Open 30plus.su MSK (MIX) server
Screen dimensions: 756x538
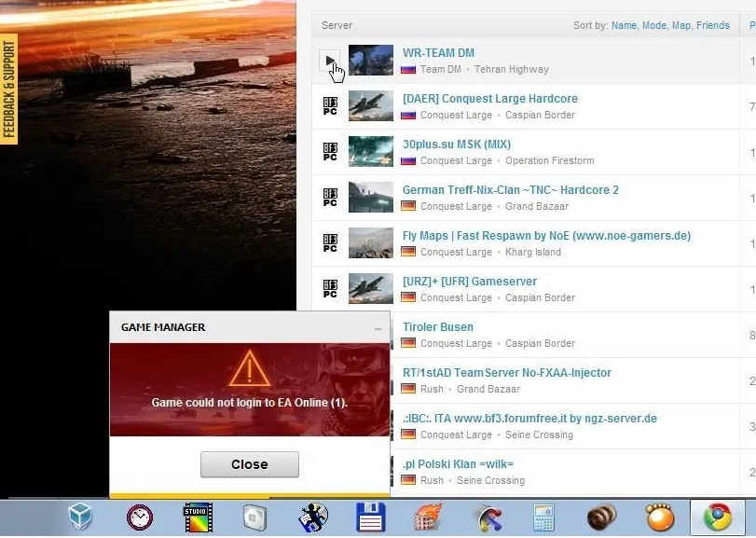pyautogui.click(x=457, y=145)
